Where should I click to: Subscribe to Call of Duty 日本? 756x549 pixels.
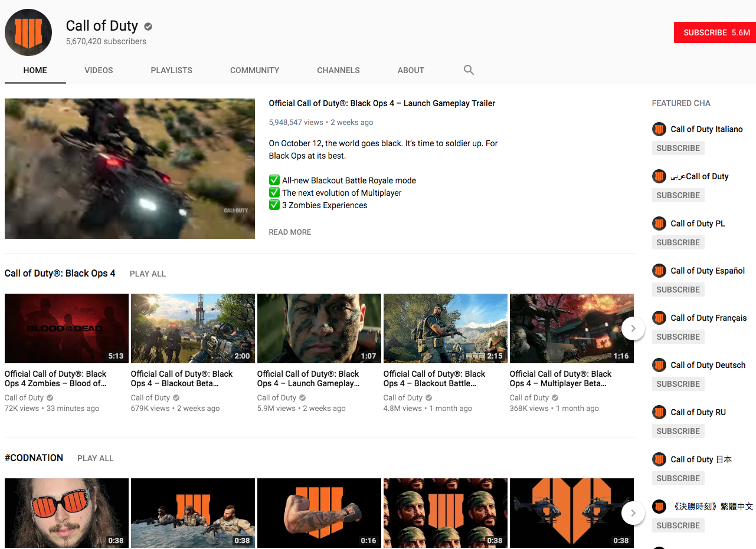pyautogui.click(x=678, y=478)
